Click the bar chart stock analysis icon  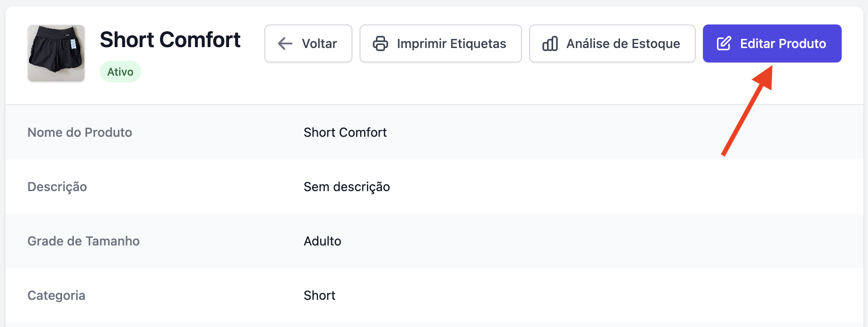coord(550,43)
